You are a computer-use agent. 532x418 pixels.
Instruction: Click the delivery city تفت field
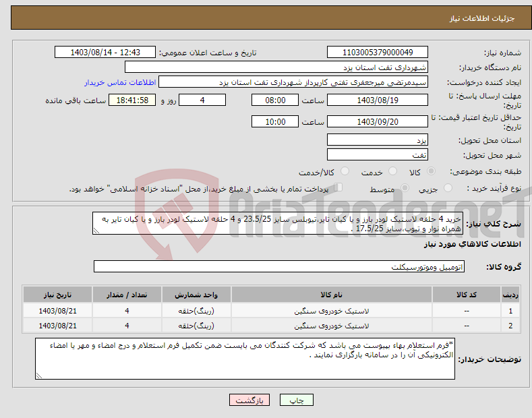(378, 154)
